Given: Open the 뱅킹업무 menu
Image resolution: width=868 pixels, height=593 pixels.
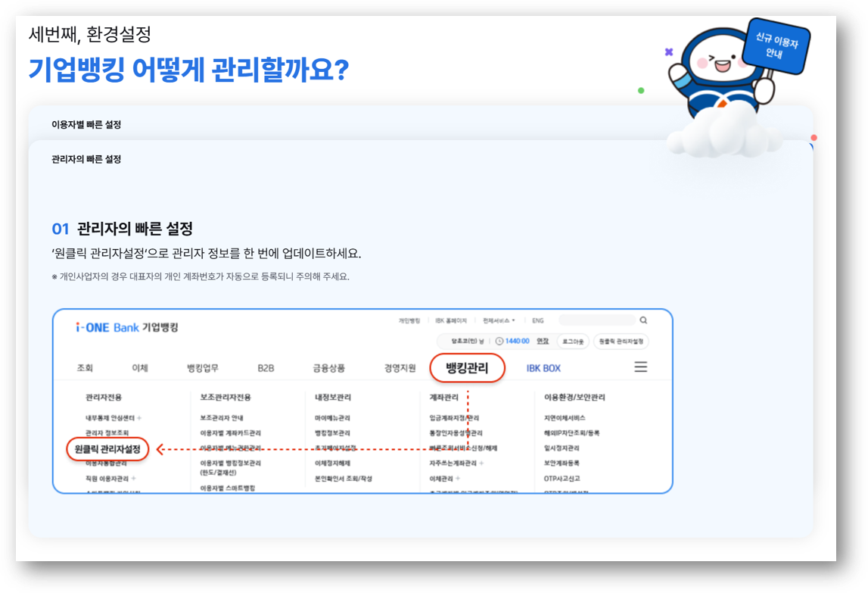Looking at the screenshot, I should pyautogui.click(x=203, y=368).
